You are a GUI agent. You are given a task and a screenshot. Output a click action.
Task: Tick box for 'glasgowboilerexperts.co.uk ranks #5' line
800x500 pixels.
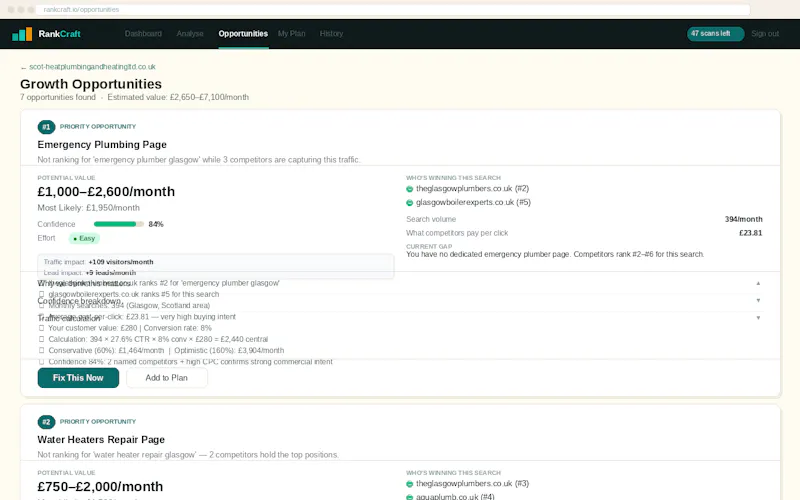pyautogui.click(x=41, y=294)
